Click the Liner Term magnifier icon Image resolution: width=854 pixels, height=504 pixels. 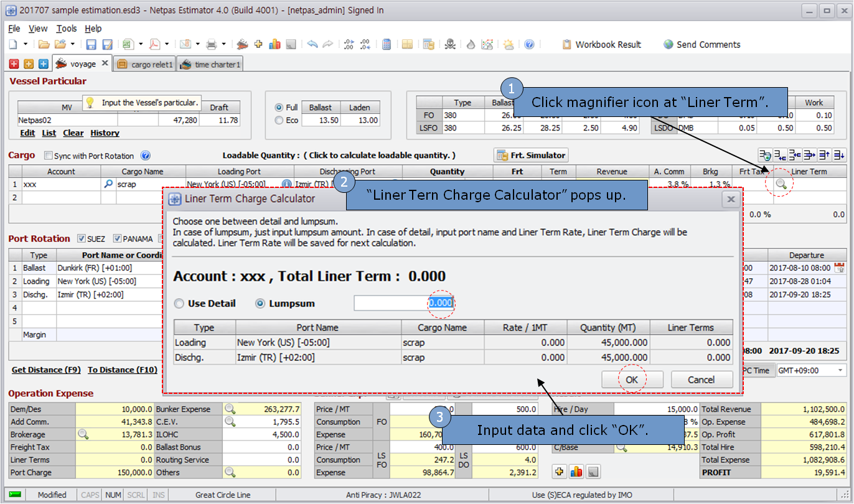pyautogui.click(x=781, y=183)
